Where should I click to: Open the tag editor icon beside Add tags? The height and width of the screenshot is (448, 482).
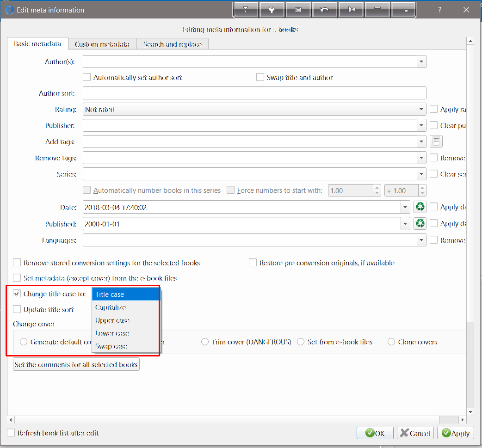point(436,141)
